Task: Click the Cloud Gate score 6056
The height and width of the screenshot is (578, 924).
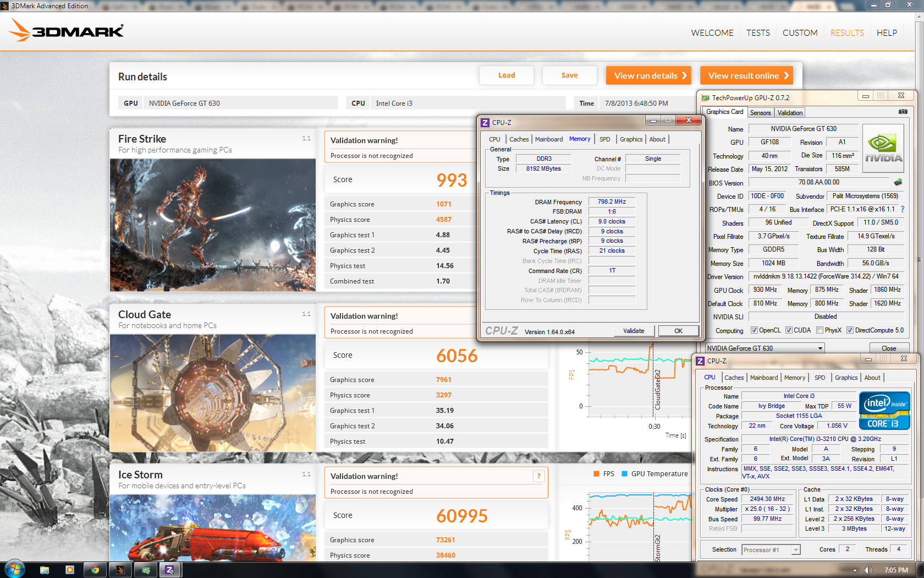Action: [x=457, y=356]
